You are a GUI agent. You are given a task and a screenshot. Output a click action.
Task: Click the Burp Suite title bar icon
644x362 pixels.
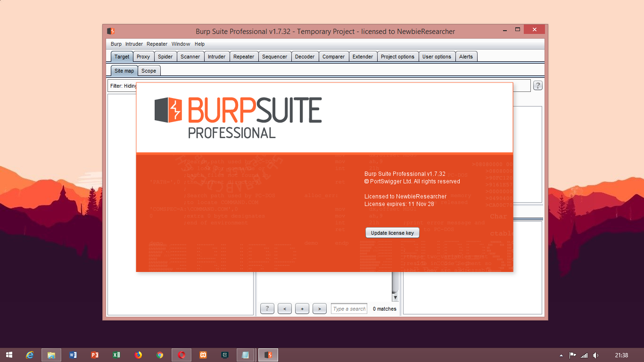click(111, 31)
